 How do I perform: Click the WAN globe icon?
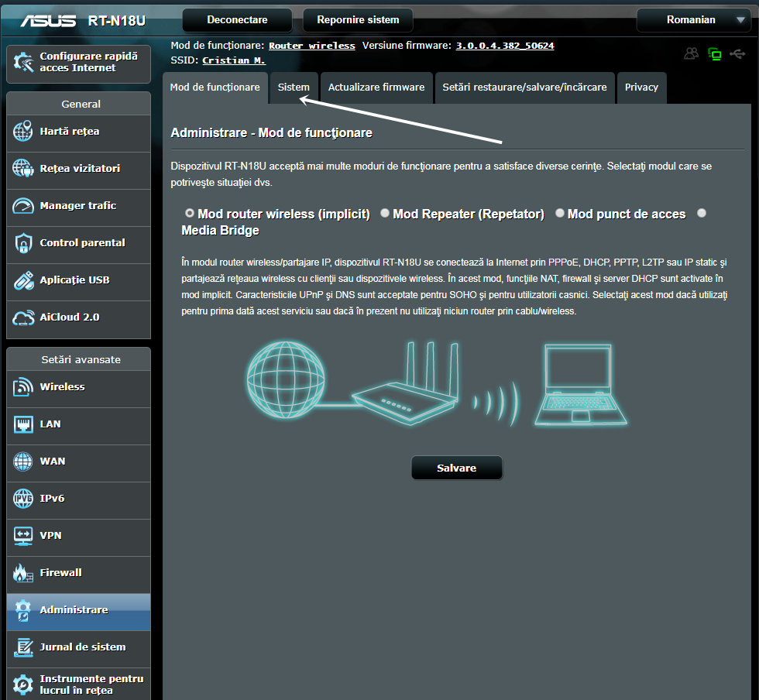pos(22,462)
